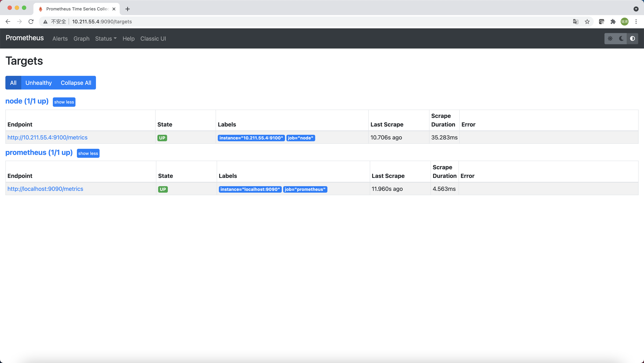
Task: Open the translate page icon
Action: coord(576,22)
